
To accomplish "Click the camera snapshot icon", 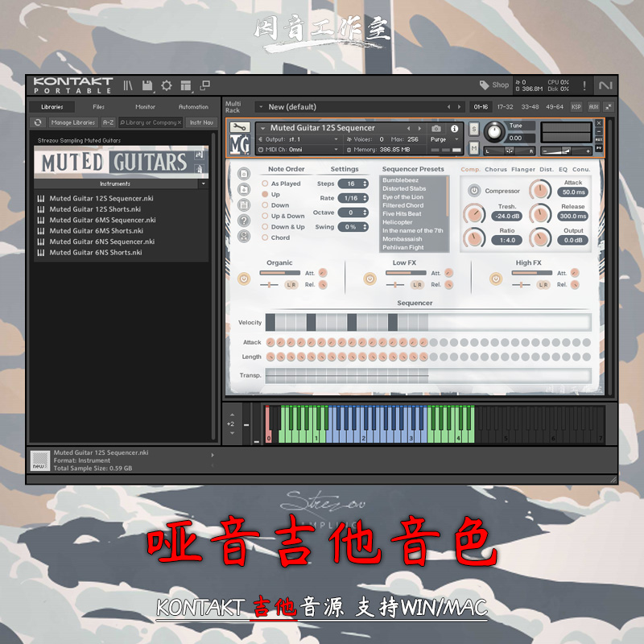I will [436, 129].
